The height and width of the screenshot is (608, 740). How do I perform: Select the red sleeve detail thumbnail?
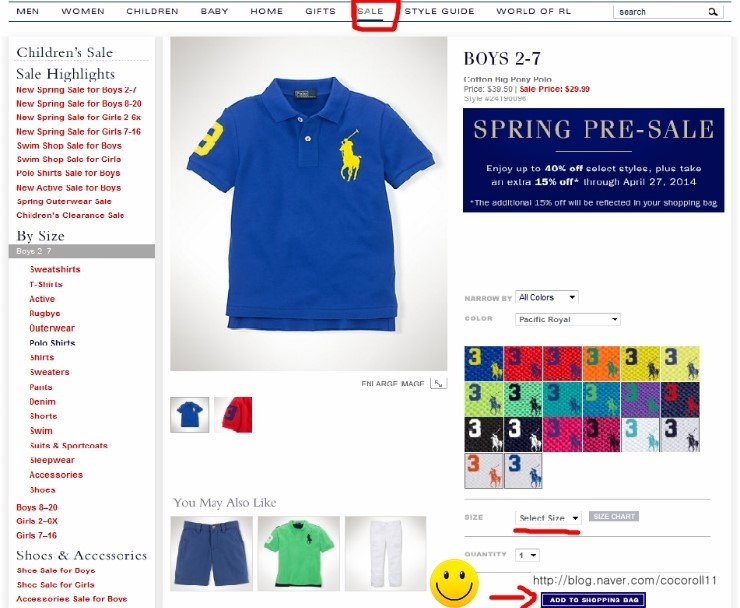click(x=233, y=415)
